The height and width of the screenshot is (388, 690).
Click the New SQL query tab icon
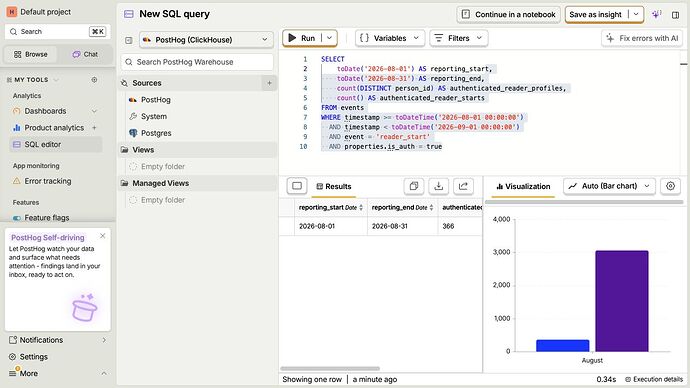point(129,14)
